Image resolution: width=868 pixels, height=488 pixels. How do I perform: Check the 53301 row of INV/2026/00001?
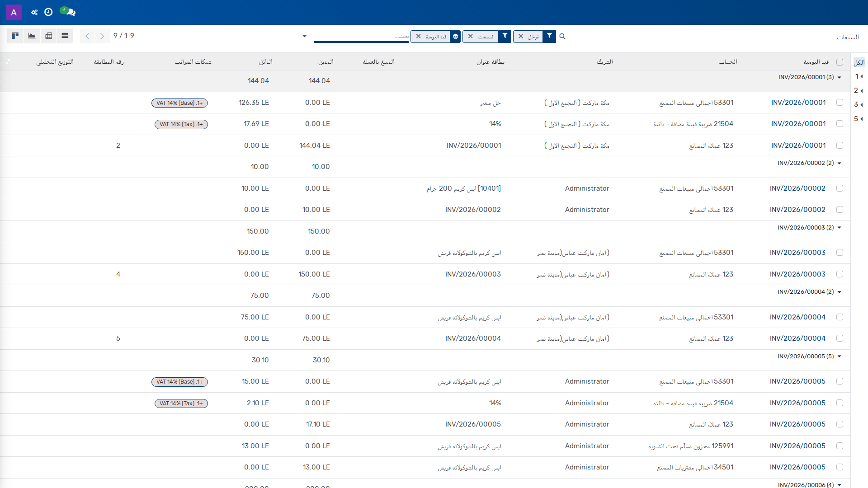pos(840,103)
